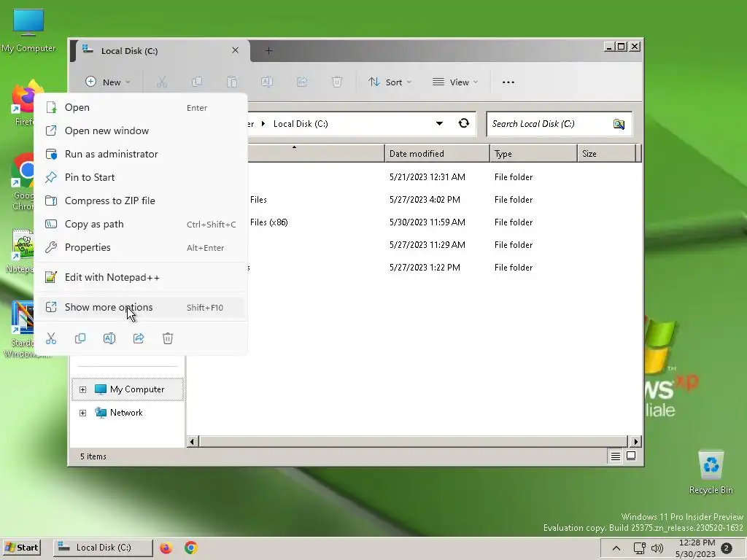Image resolution: width=747 pixels, height=560 pixels.
Task: Open the Sort dropdown menu
Action: coord(390,82)
